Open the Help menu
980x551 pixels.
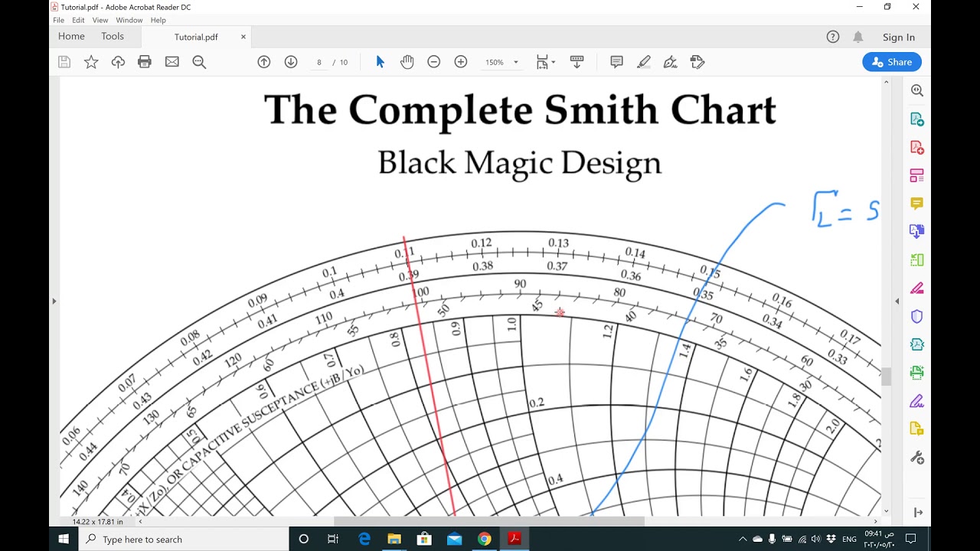click(158, 20)
